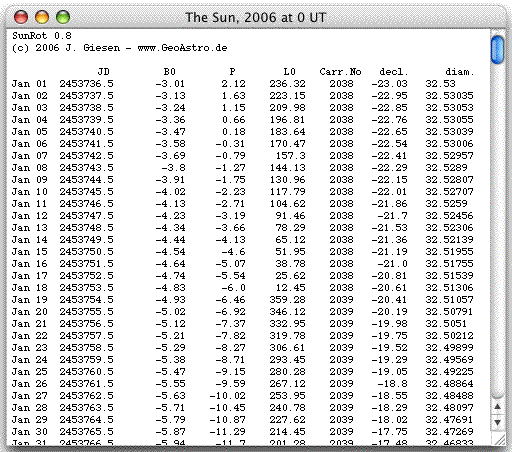Click the decl. column header
The height and width of the screenshot is (452, 512).
(x=393, y=72)
